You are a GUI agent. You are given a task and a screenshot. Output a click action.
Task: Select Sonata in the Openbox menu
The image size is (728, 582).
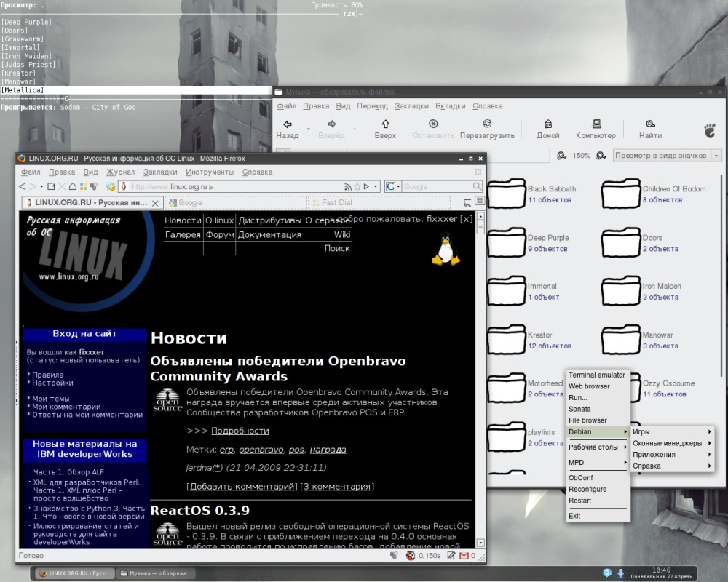pos(598,409)
